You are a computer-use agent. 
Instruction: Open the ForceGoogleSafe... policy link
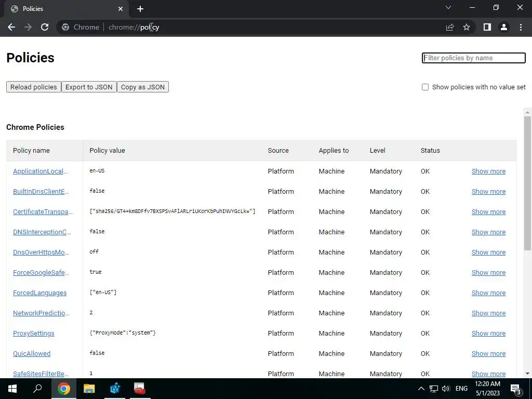tap(41, 272)
